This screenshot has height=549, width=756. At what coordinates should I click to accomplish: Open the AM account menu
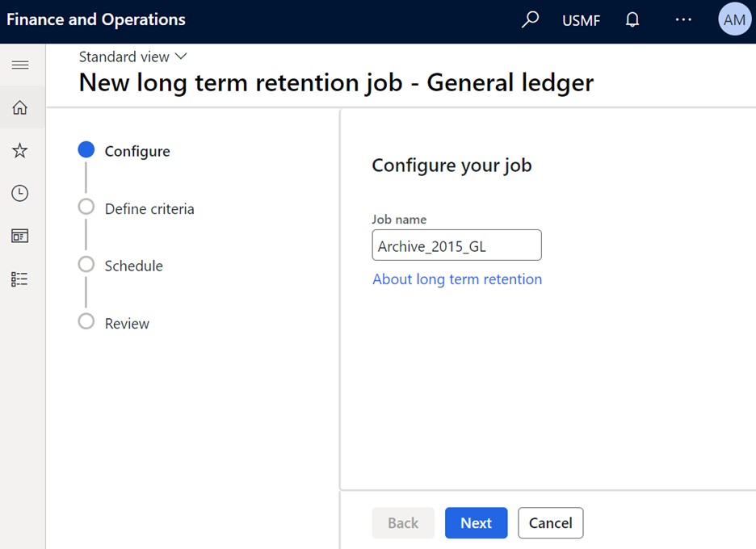point(733,19)
